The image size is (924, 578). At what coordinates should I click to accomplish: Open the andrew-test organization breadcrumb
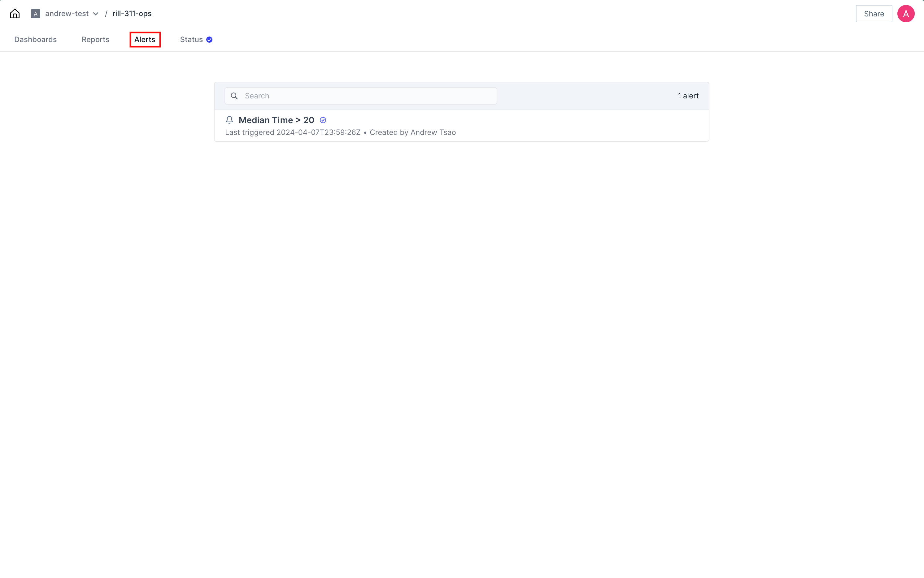point(67,14)
